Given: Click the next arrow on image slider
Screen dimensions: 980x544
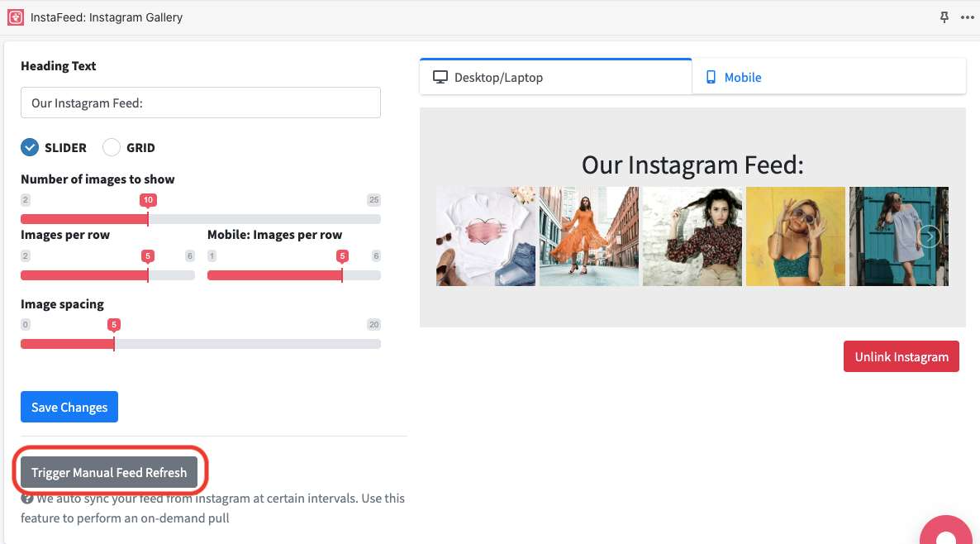Looking at the screenshot, I should 930,236.
